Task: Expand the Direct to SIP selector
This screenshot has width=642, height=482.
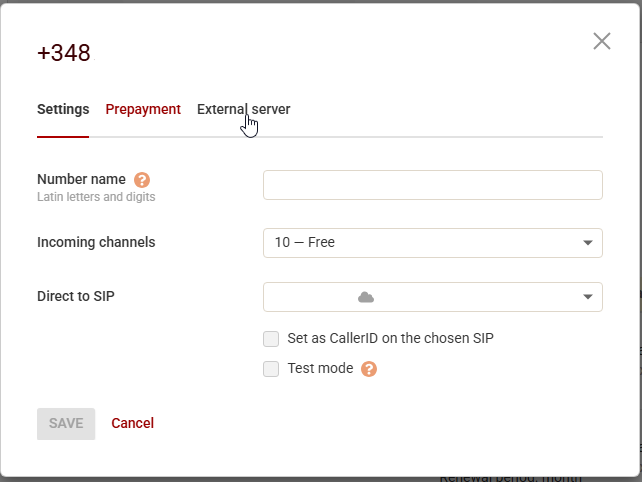Action: [432, 297]
